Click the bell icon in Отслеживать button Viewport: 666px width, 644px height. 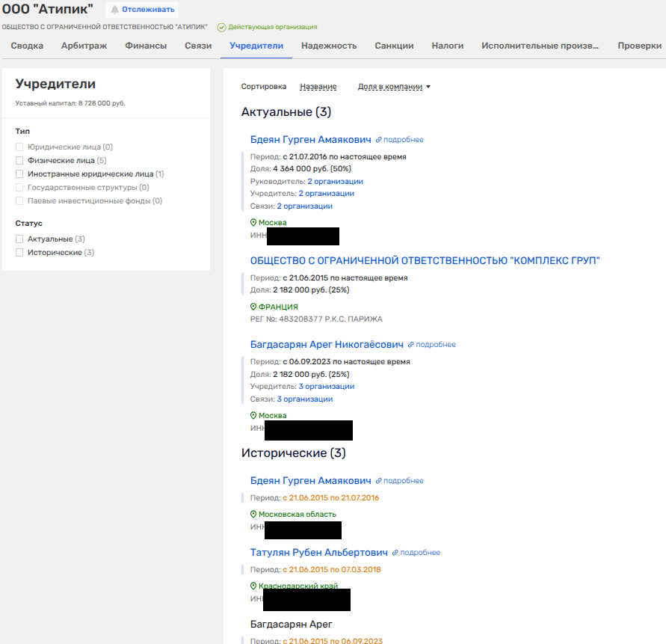tap(115, 10)
